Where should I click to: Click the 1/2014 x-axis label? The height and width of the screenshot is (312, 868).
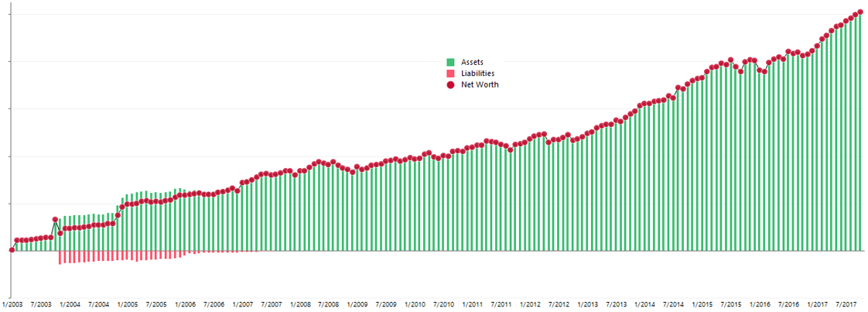(x=645, y=305)
